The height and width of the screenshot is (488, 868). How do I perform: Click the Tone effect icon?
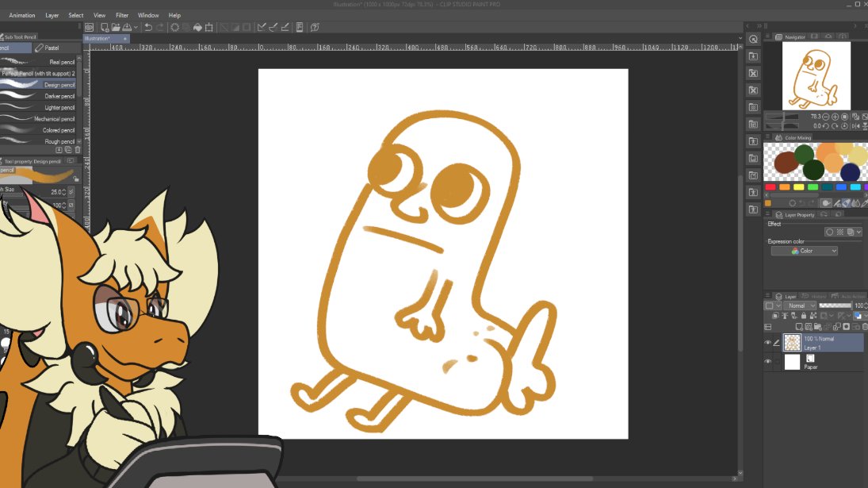pos(840,232)
